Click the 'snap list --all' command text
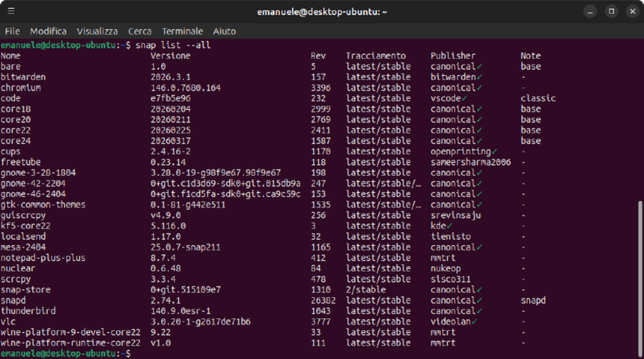The image size is (644, 359). [x=173, y=45]
